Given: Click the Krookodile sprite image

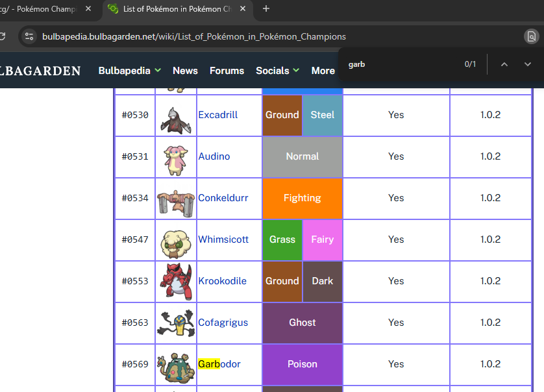Looking at the screenshot, I should click(176, 282).
